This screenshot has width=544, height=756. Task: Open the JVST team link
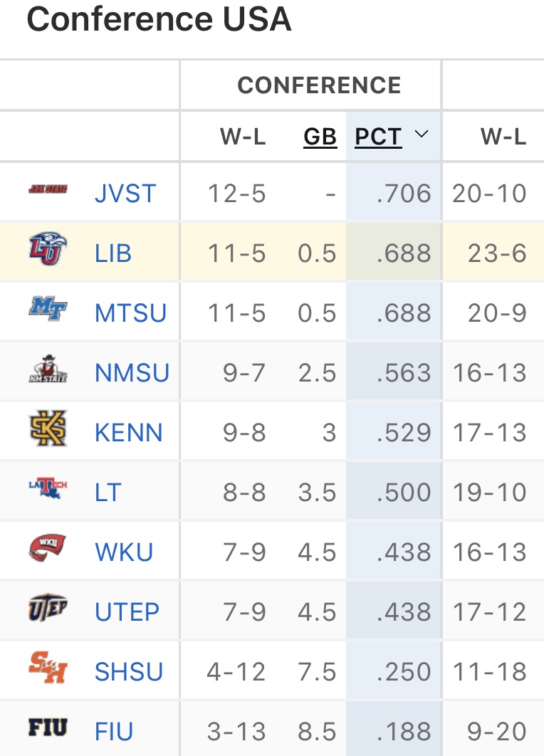coord(125,194)
